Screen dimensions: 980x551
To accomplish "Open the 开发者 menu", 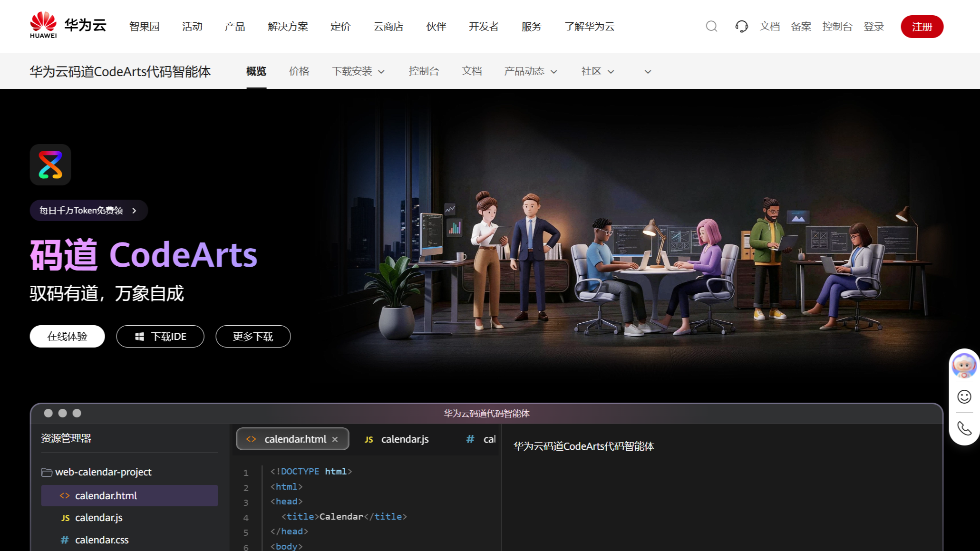I will 484,27.
